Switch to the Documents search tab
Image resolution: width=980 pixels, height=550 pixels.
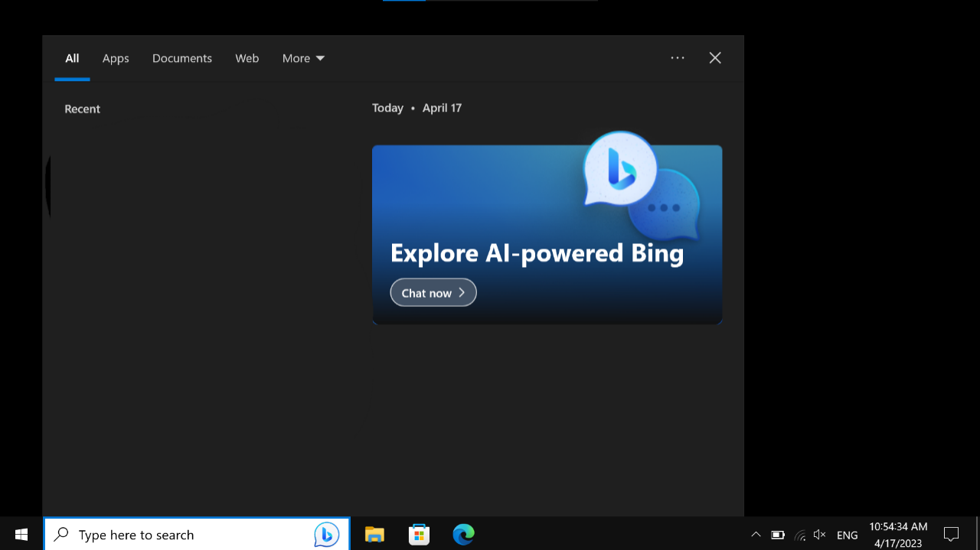(182, 58)
